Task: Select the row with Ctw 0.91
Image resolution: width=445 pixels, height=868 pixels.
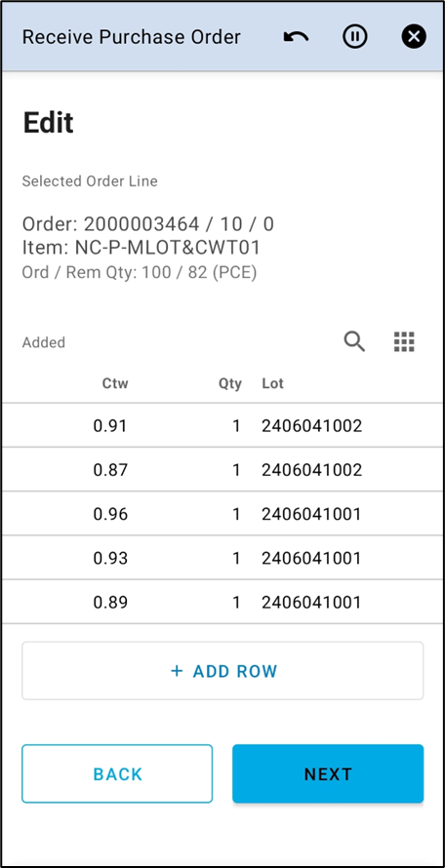Action: (x=222, y=425)
